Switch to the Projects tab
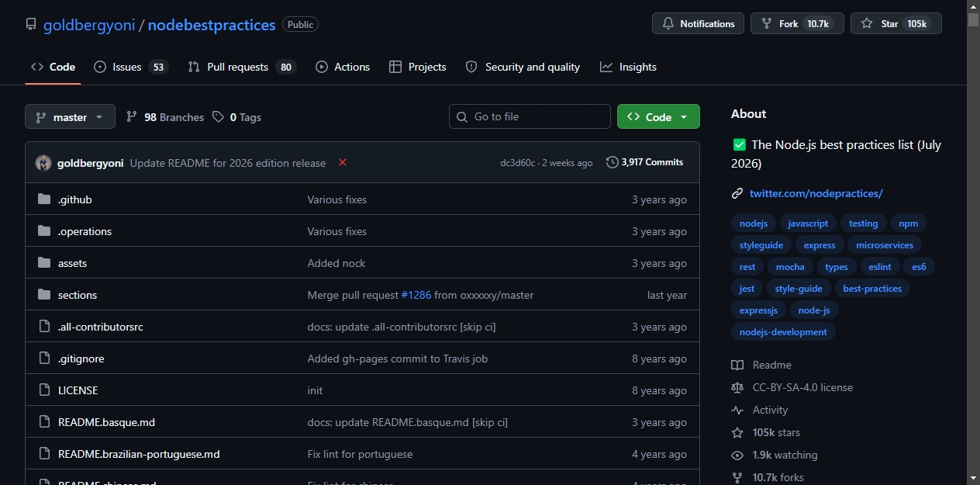Viewport: 980px width, 485px height. pyautogui.click(x=418, y=67)
